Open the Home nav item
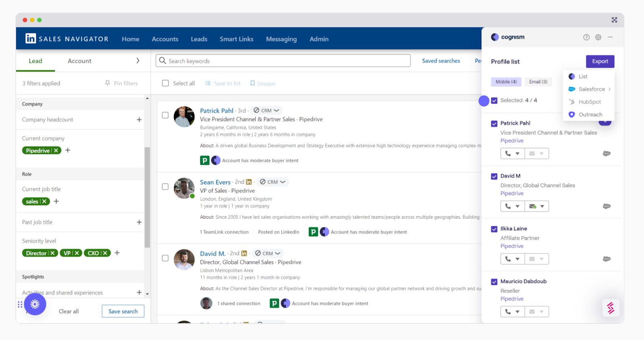This screenshot has height=340, width=644. pos(130,39)
